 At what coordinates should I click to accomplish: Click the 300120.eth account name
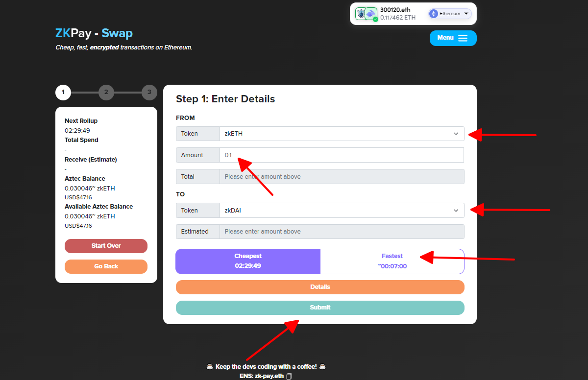click(x=394, y=10)
